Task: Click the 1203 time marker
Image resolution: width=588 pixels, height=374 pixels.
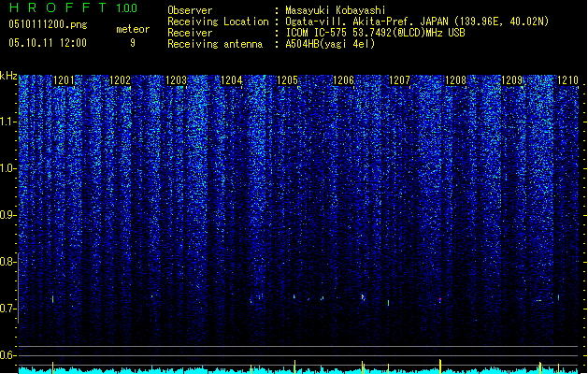Action: [176, 80]
